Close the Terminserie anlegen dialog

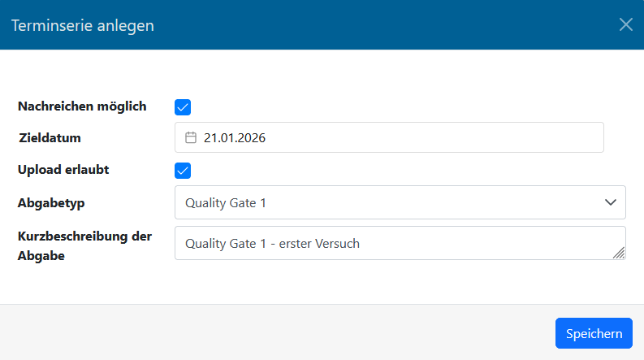tap(625, 24)
